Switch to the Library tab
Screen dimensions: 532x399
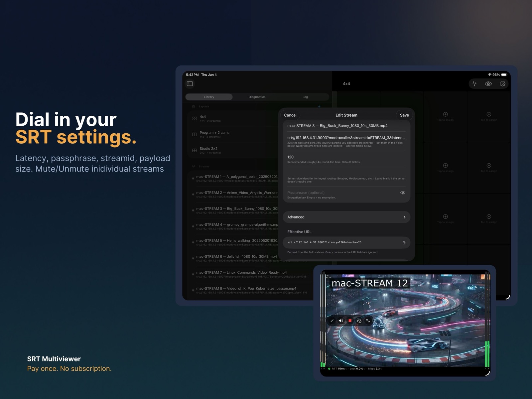coord(209,97)
